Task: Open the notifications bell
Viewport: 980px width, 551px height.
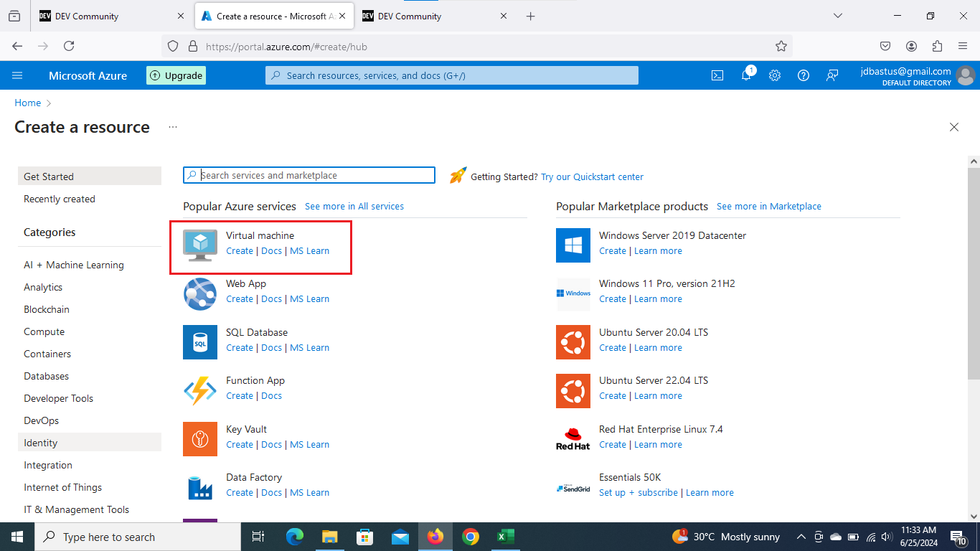Action: tap(746, 75)
